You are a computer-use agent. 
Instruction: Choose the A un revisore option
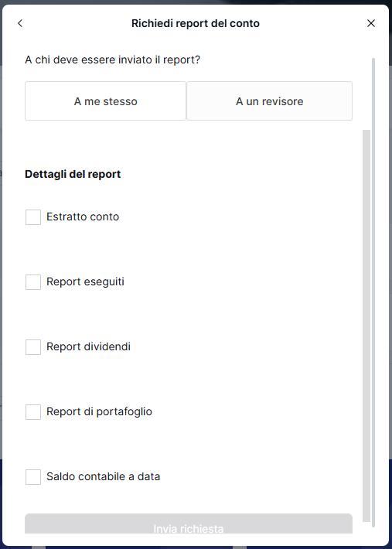270,101
